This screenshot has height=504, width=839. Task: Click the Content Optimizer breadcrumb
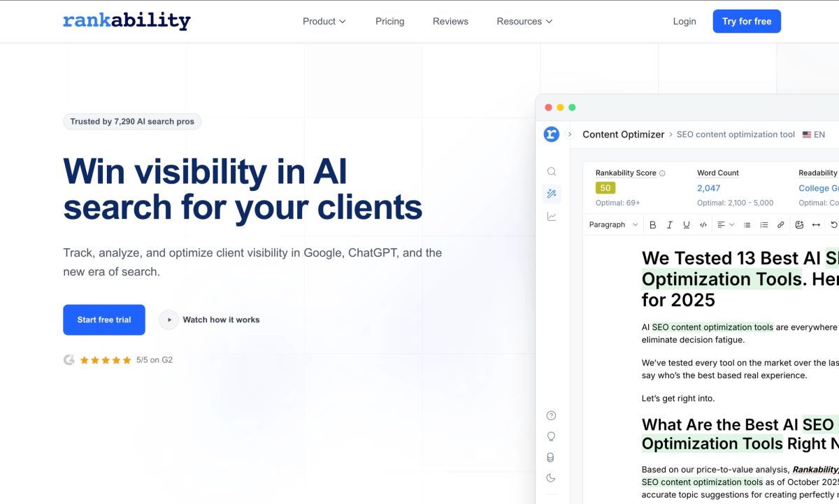click(x=624, y=134)
